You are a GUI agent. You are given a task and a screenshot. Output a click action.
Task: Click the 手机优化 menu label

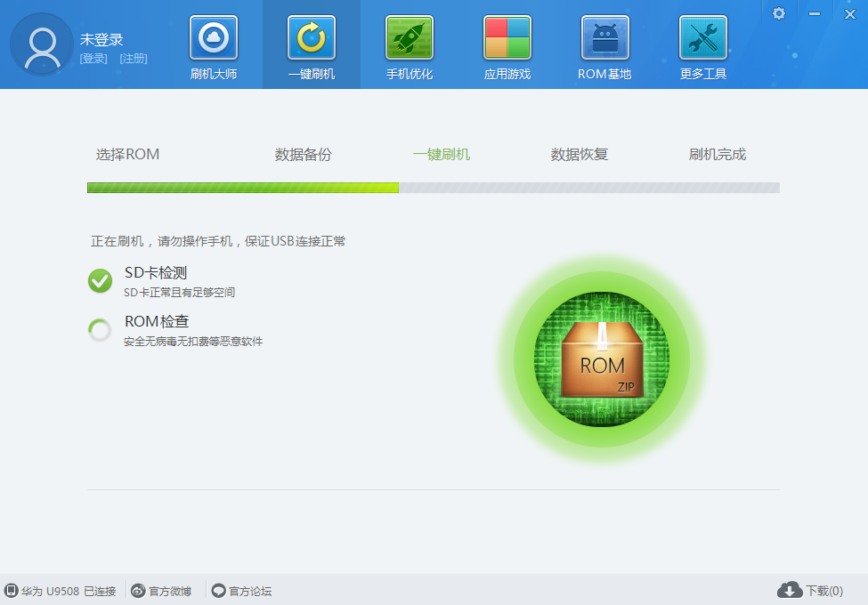point(410,74)
